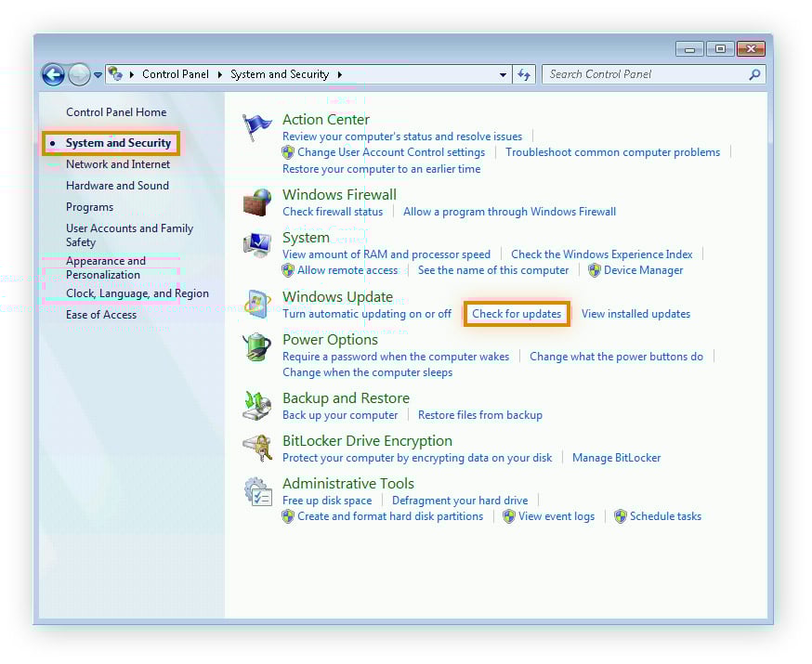
Task: Open Backup and Restore icon
Action: (257, 406)
